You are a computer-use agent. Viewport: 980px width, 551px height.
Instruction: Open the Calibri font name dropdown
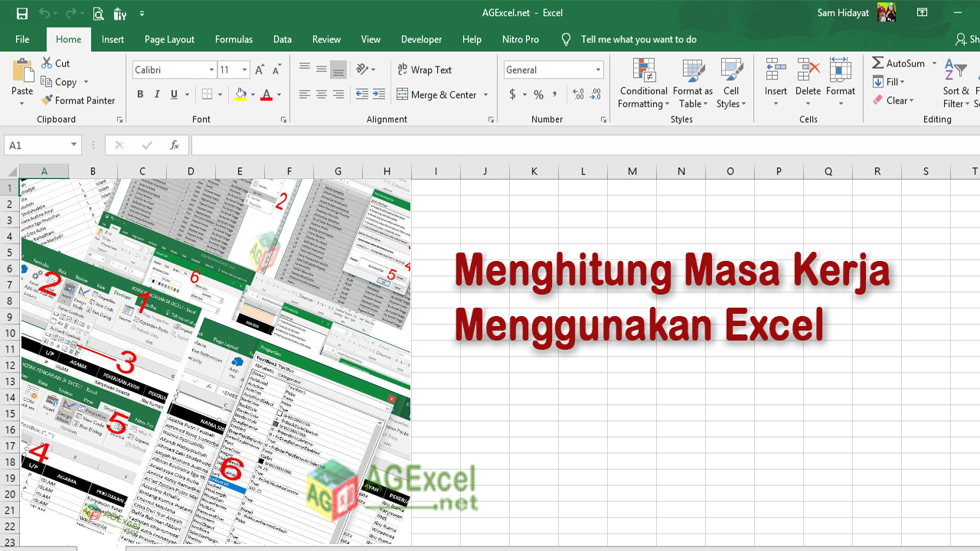(212, 70)
